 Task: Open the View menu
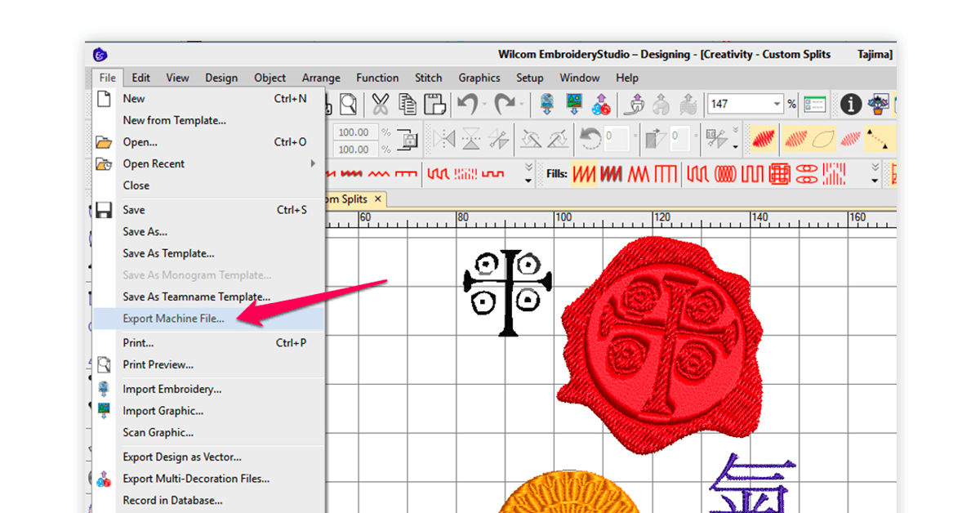[177, 78]
